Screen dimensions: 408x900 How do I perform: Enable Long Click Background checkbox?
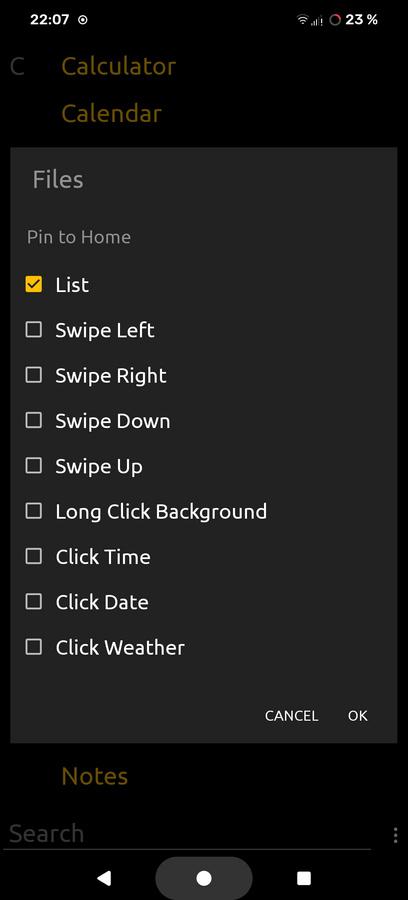tap(34, 511)
